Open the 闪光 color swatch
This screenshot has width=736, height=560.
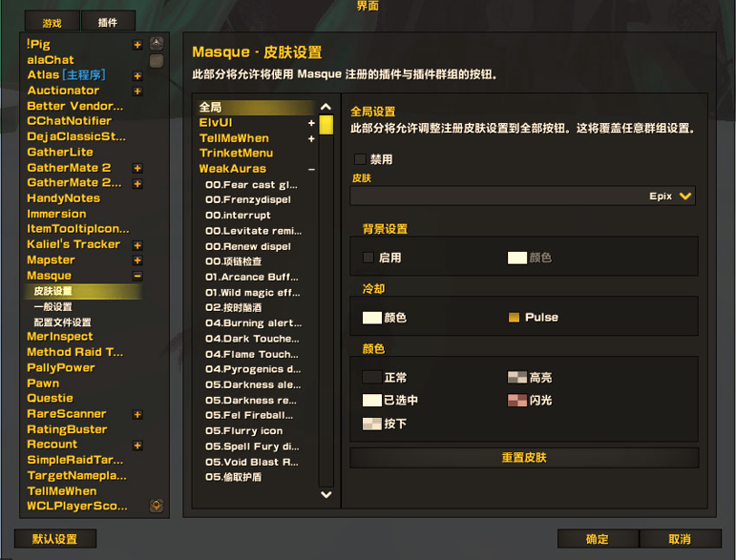click(x=517, y=400)
